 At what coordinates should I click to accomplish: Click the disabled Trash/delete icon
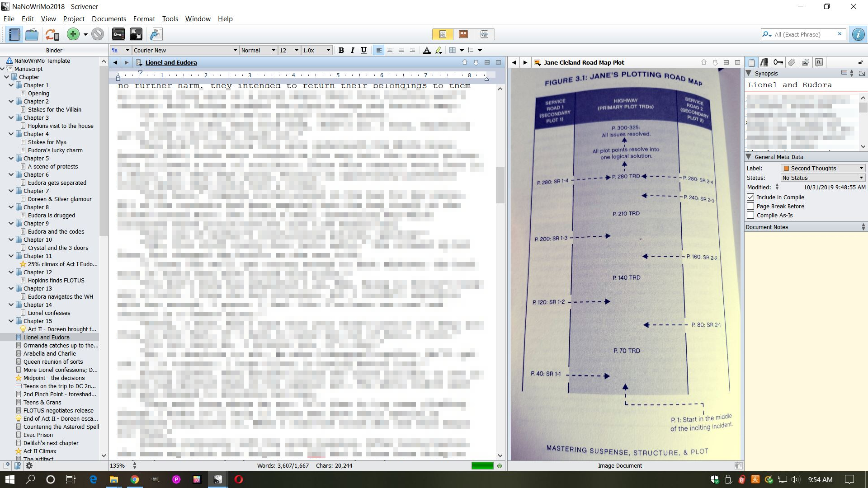98,34
